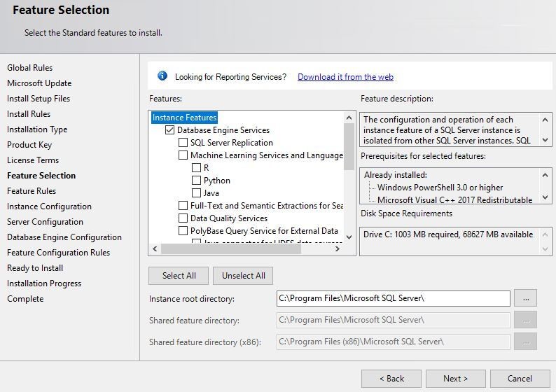Enable PolyBase Query Service for External Data
This screenshot has width=556, height=392.
coord(183,231)
